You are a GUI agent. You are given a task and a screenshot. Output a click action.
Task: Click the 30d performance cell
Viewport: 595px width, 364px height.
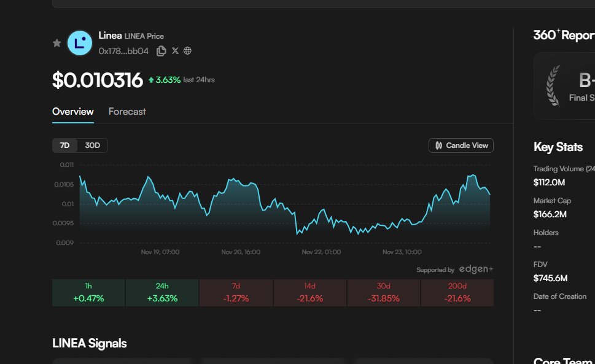(x=383, y=293)
